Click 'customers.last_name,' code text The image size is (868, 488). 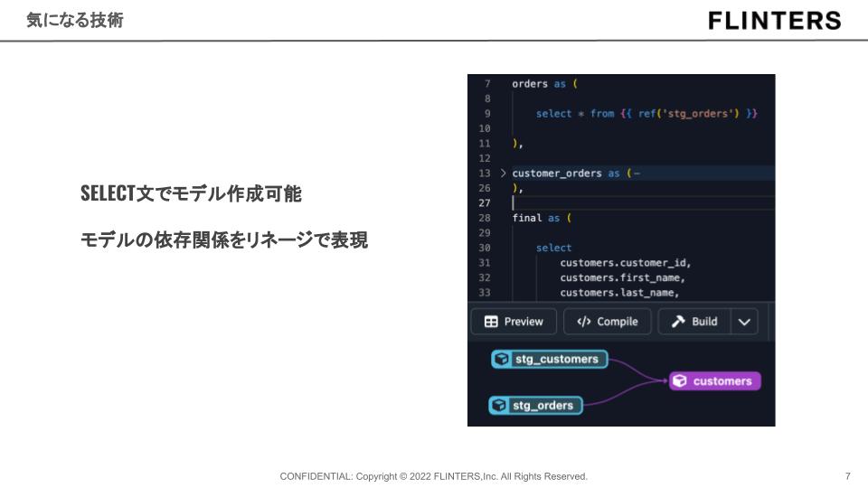pyautogui.click(x=619, y=293)
